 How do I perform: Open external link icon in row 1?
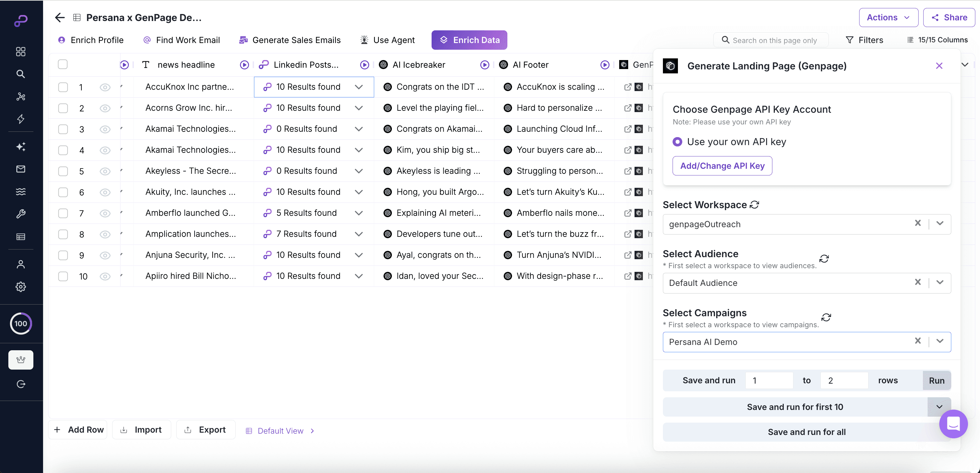628,87
